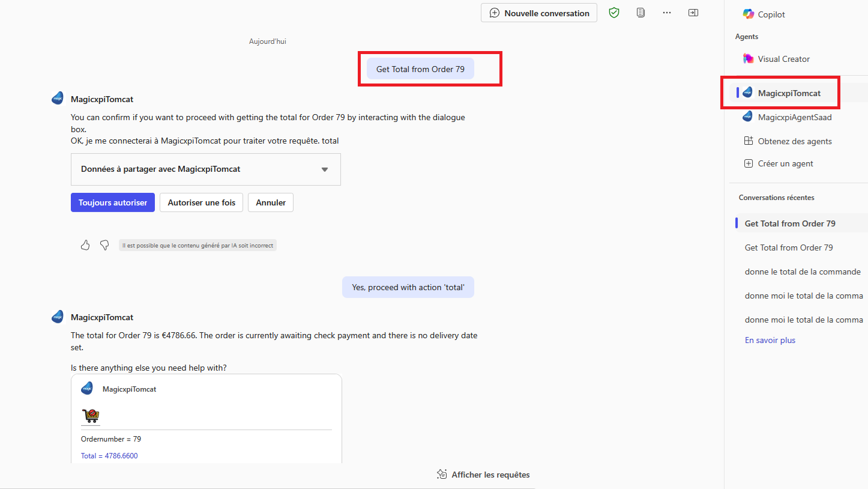Expand Données à partager avec MagicxpiTomcat dropdown
The image size is (868, 489).
(206, 169)
